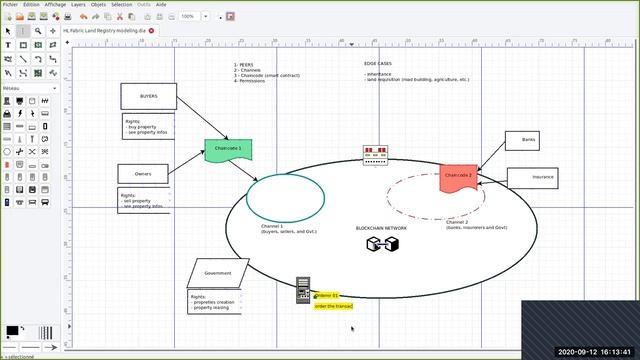This screenshot has width=640, height=360.
Task: Toggle object snapping toolbar button
Action: [230, 17]
